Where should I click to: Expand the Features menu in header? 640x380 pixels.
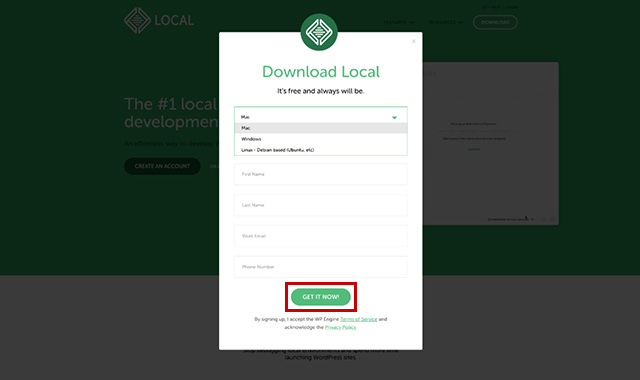pyautogui.click(x=398, y=22)
